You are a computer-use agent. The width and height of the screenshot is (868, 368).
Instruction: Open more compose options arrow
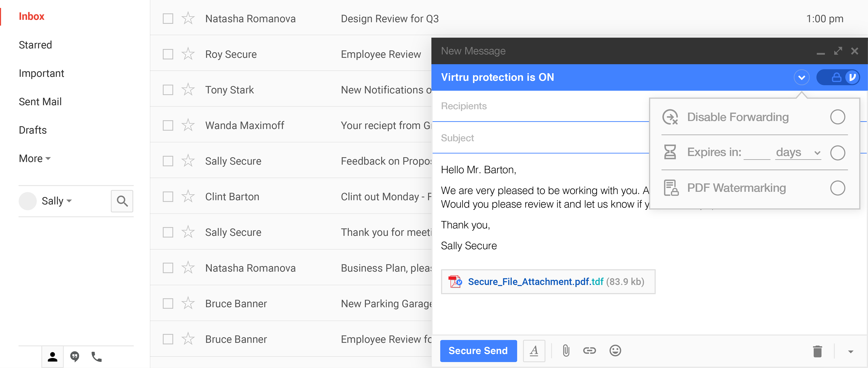pyautogui.click(x=850, y=351)
